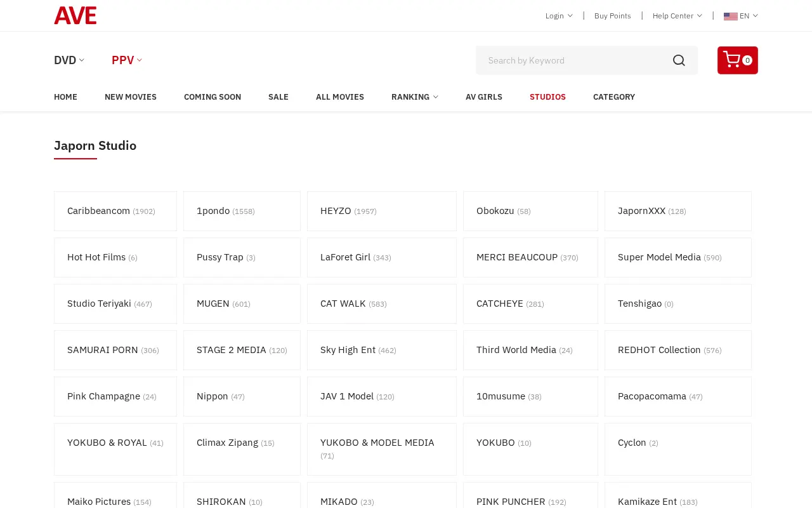This screenshot has width=812, height=508.
Task: Select the Pacopacomama studio
Action: coord(678,396)
